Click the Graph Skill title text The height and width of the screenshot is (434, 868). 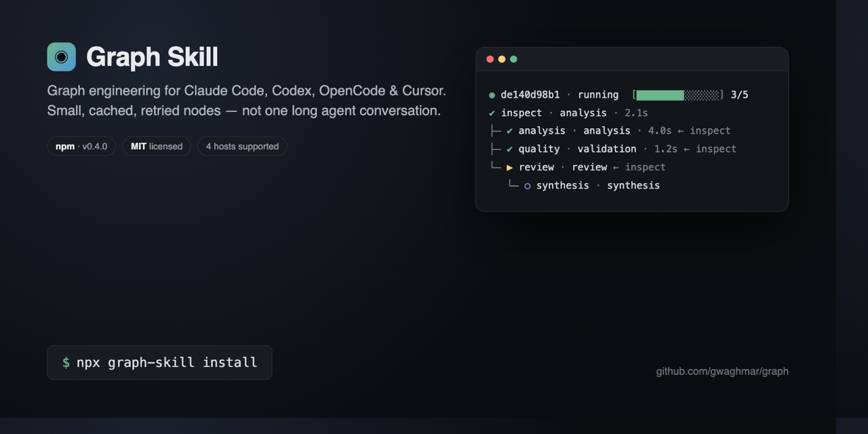coord(153,57)
